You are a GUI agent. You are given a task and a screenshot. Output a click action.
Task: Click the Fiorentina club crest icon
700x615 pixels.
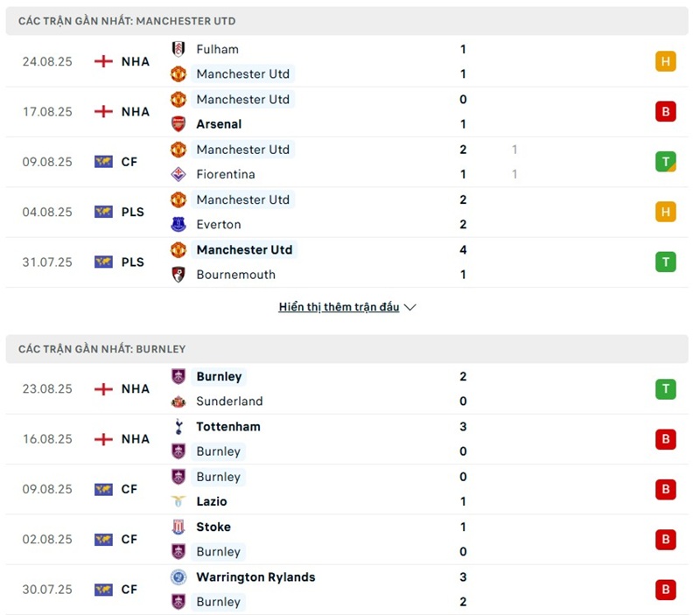178,174
